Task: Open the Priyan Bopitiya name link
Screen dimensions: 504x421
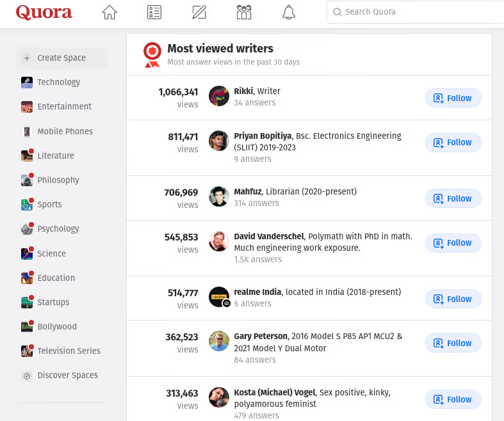Action: (263, 136)
